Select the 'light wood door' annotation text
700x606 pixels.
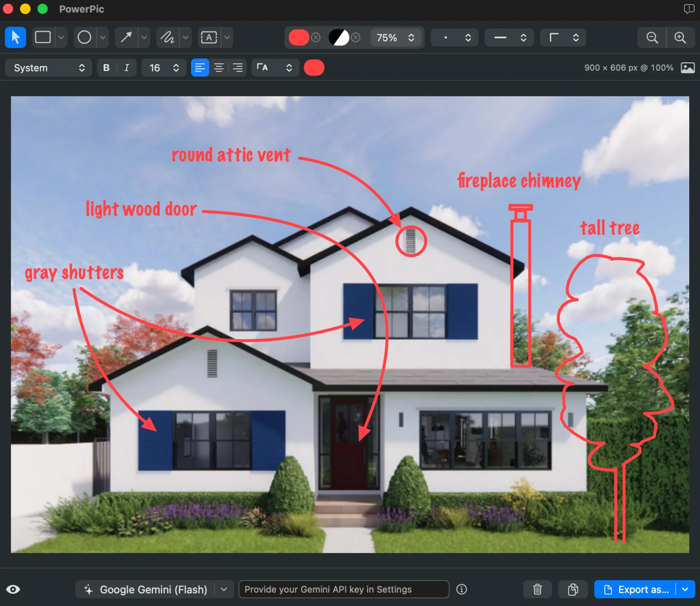click(x=141, y=209)
